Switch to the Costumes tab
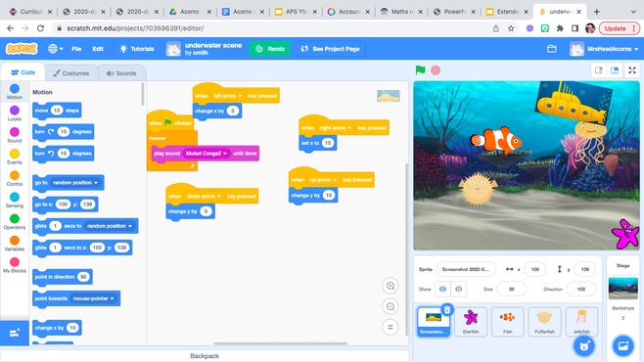 [x=71, y=73]
